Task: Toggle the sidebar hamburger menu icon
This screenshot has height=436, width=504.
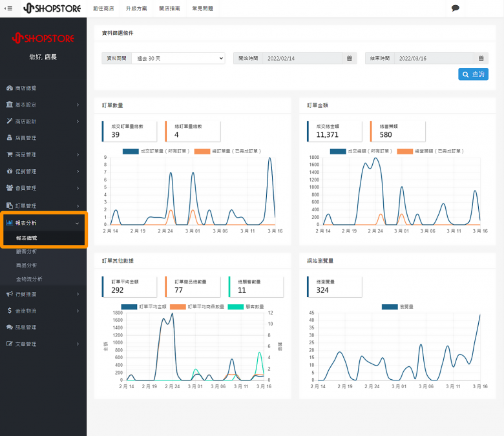Action: [8, 8]
